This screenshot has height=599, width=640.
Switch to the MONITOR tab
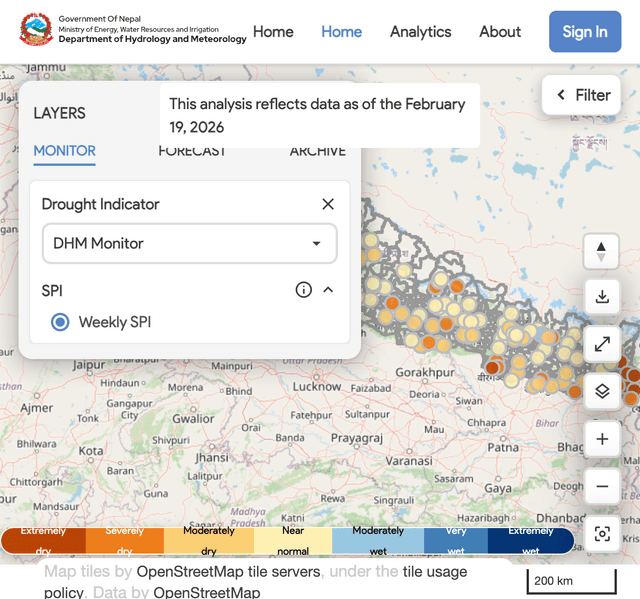[65, 151]
